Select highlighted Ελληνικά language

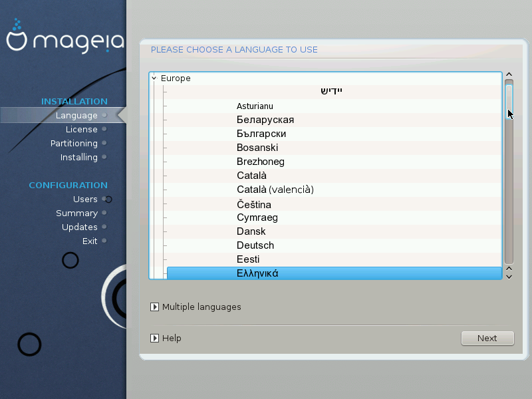tap(334, 273)
